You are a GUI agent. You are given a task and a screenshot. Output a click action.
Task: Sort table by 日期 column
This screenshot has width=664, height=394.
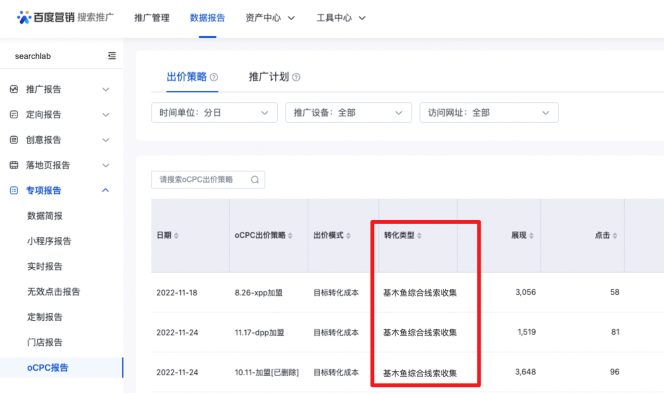pyautogui.click(x=176, y=236)
